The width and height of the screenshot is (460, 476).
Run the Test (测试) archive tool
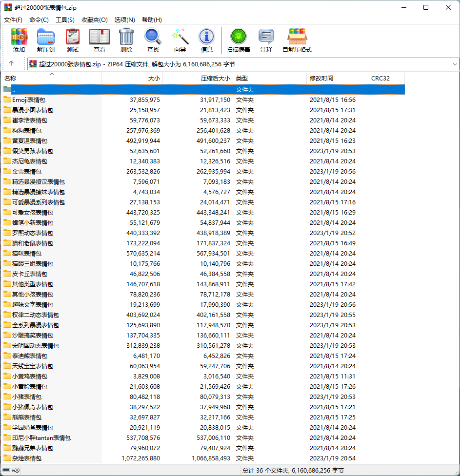tap(73, 40)
